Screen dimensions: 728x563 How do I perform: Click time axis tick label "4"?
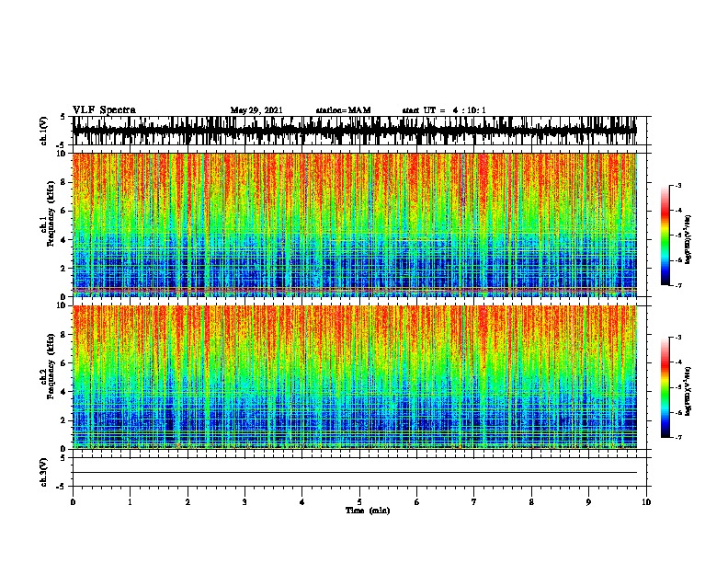pyautogui.click(x=302, y=502)
